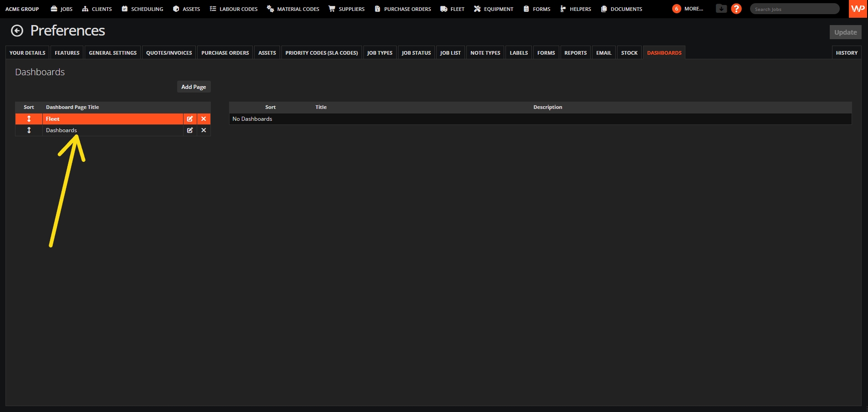Viewport: 868px width, 412px height.
Task: Click the Dashboards row sort handle
Action: pyautogui.click(x=29, y=130)
